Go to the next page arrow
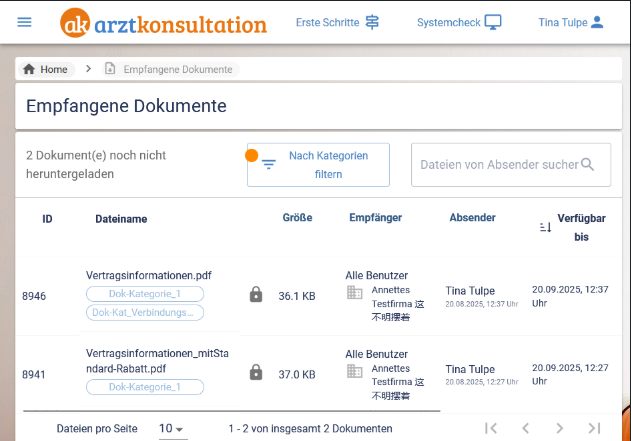Viewport: 631px width, 441px height. 559,428
